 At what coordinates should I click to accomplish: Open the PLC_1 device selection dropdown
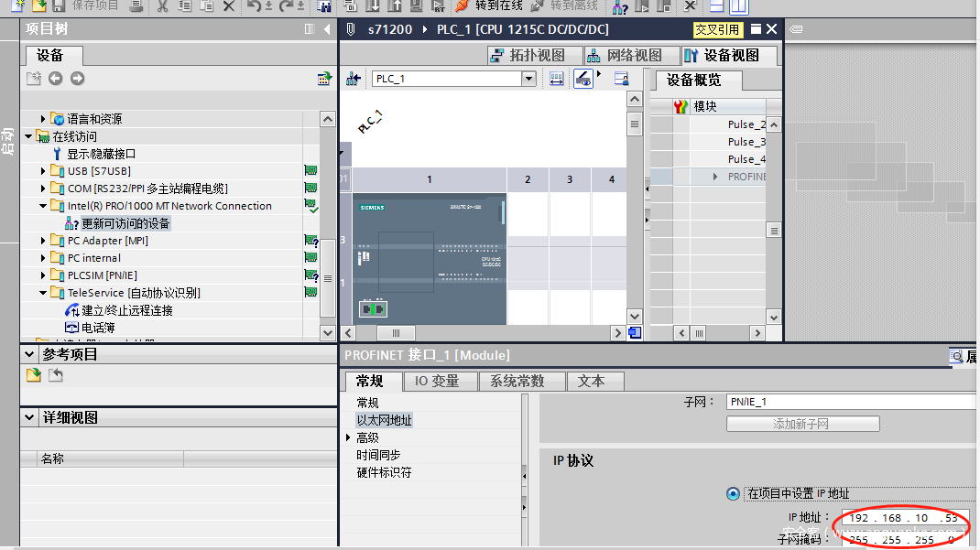[528, 79]
